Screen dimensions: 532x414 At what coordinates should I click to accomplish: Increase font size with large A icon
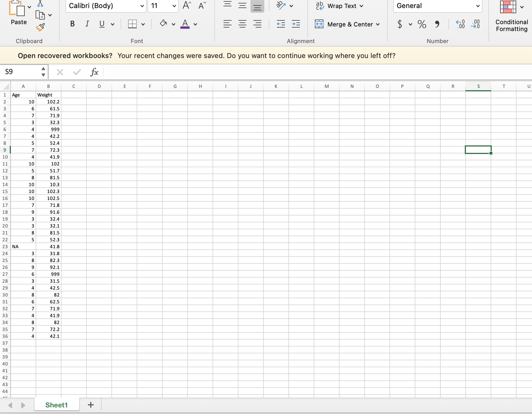click(x=187, y=5)
